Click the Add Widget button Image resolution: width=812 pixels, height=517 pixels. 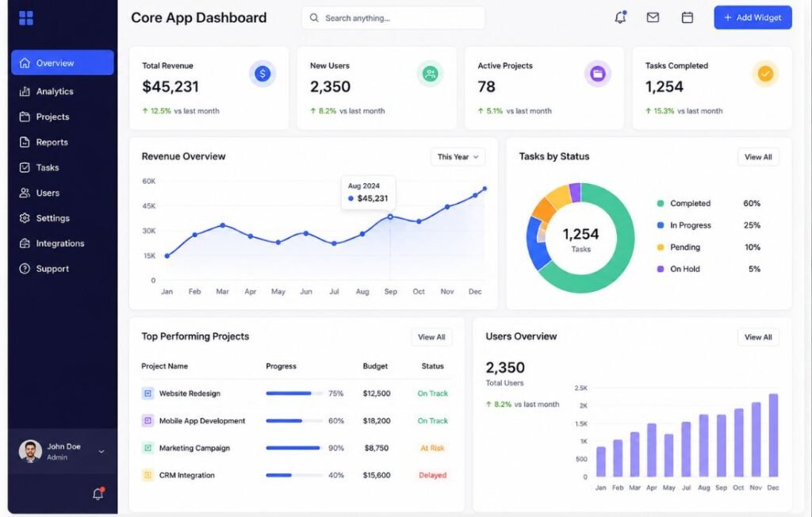[x=753, y=17]
